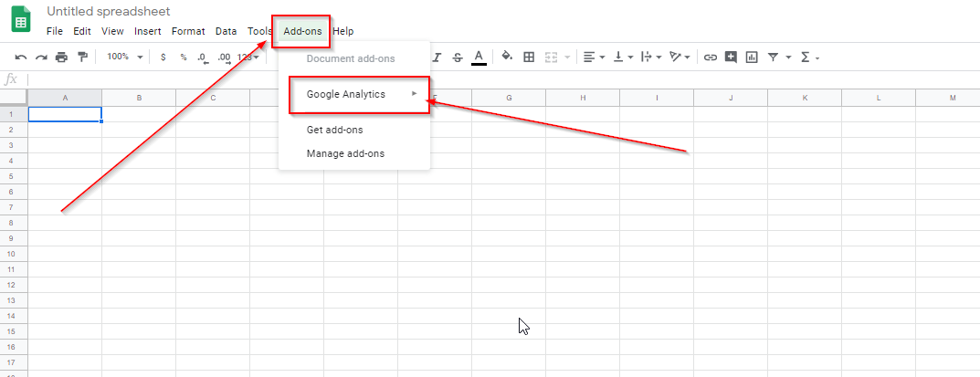Viewport: 980px width, 377px height.
Task: Open the fill color picker
Action: click(x=508, y=57)
